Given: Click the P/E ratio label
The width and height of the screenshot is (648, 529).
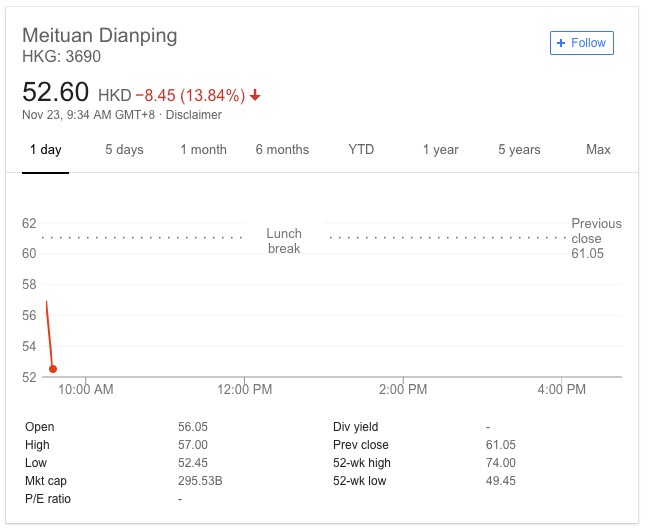Looking at the screenshot, I should tap(48, 499).
